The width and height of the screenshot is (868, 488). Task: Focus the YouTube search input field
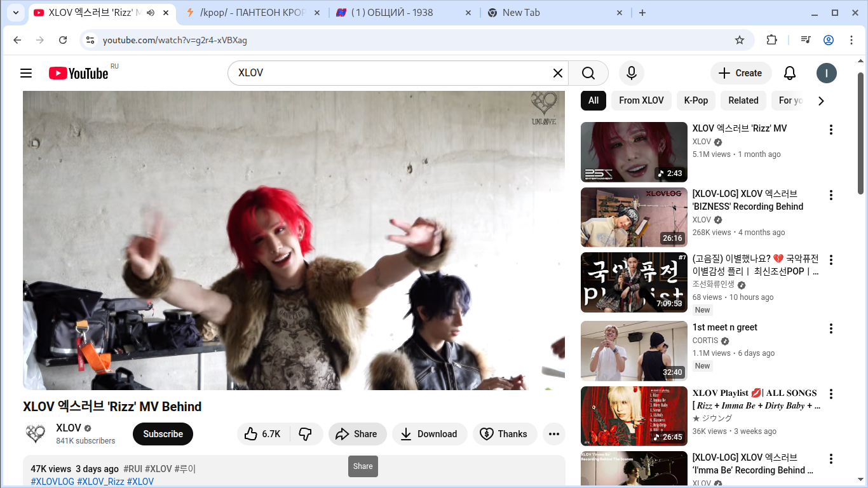coord(391,73)
